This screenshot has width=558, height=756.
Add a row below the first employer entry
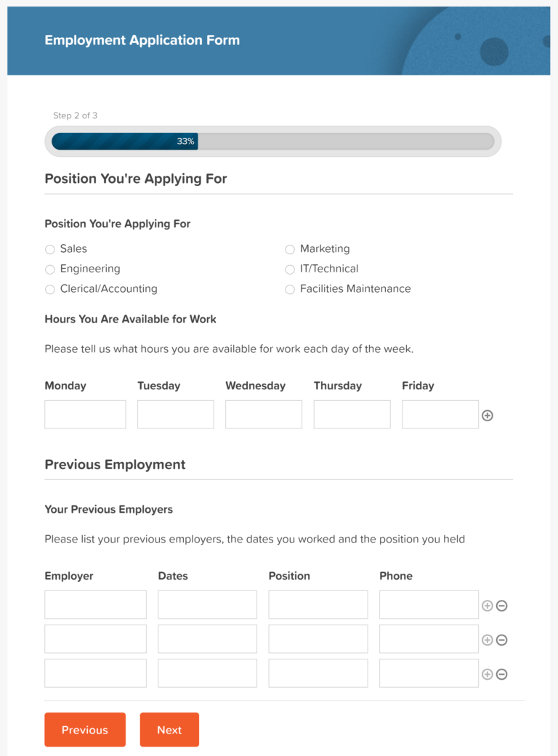coord(488,605)
